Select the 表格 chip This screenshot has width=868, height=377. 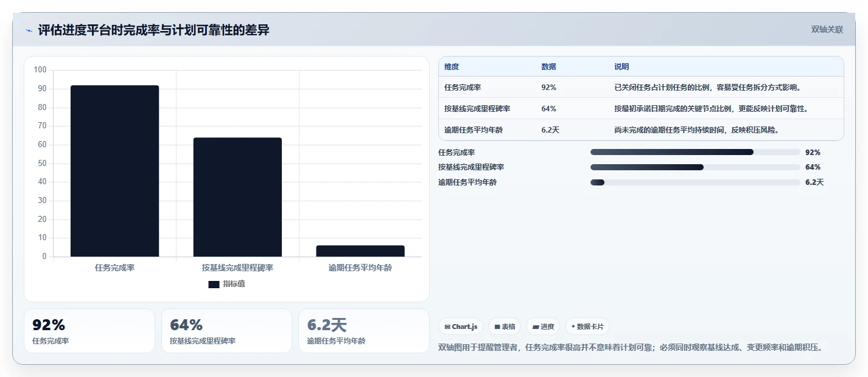tap(505, 327)
